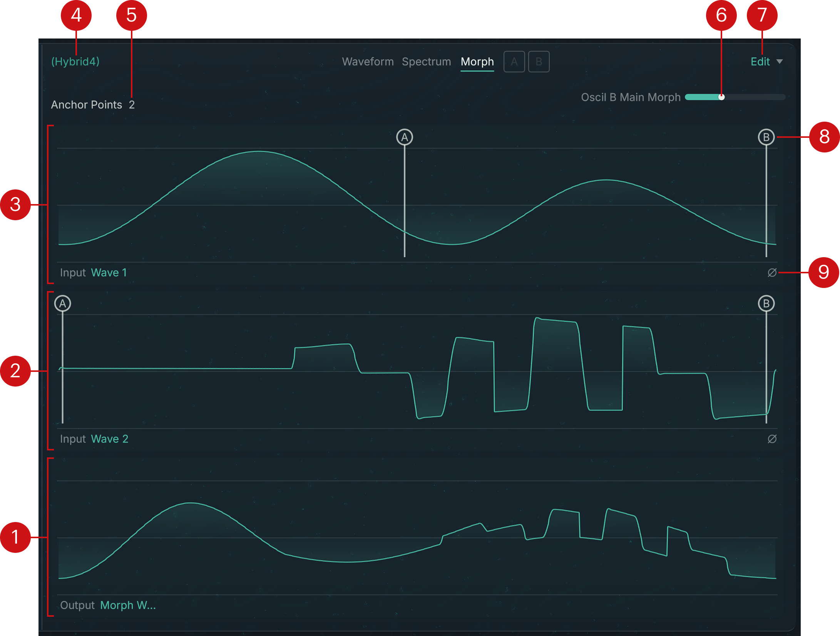Open the Wave 1 input selector
The image size is (840, 636).
[109, 273]
